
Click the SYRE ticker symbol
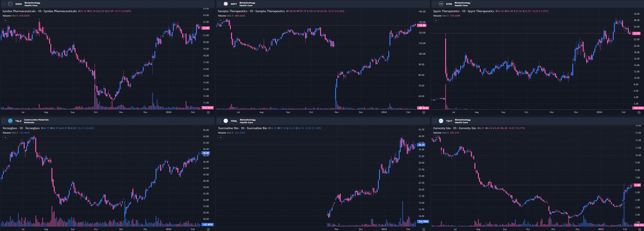tap(449, 4)
